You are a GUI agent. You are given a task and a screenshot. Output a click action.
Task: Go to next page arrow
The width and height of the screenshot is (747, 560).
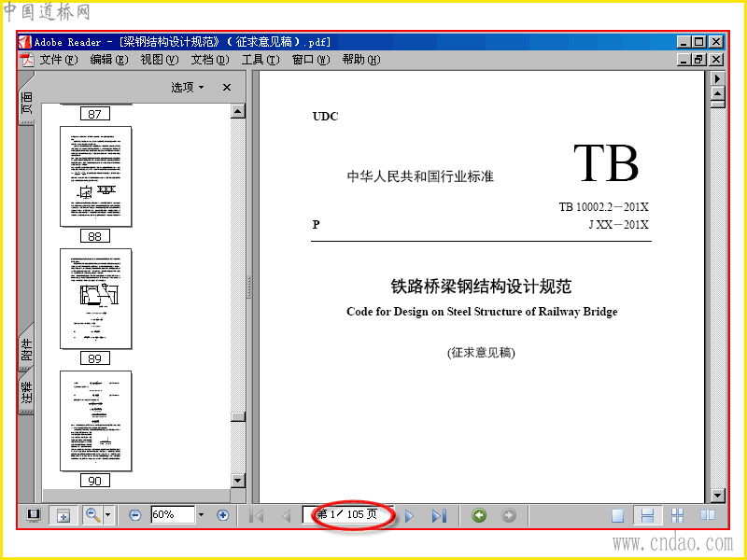tap(409, 515)
